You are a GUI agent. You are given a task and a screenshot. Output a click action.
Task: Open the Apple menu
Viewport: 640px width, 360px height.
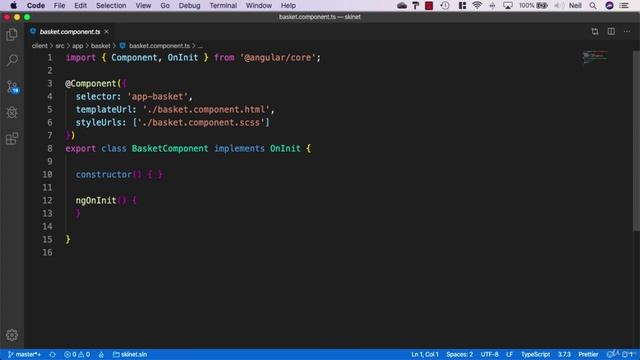[x=13, y=5]
